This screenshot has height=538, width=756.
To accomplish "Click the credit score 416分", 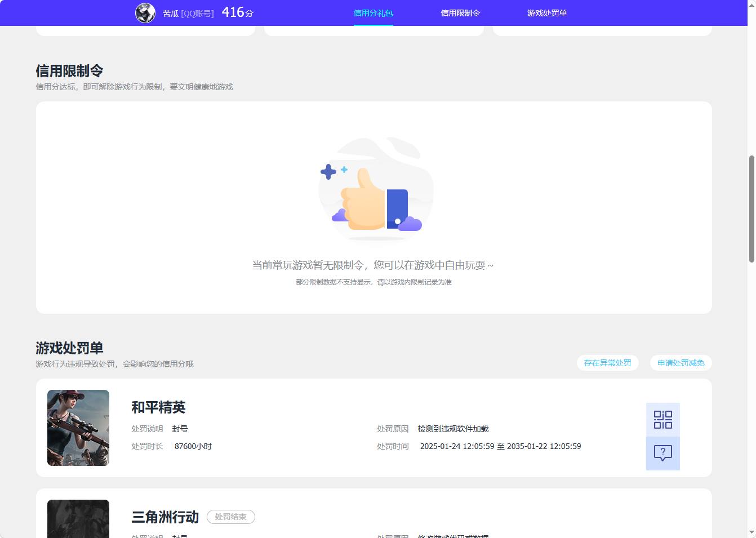I will pyautogui.click(x=237, y=12).
